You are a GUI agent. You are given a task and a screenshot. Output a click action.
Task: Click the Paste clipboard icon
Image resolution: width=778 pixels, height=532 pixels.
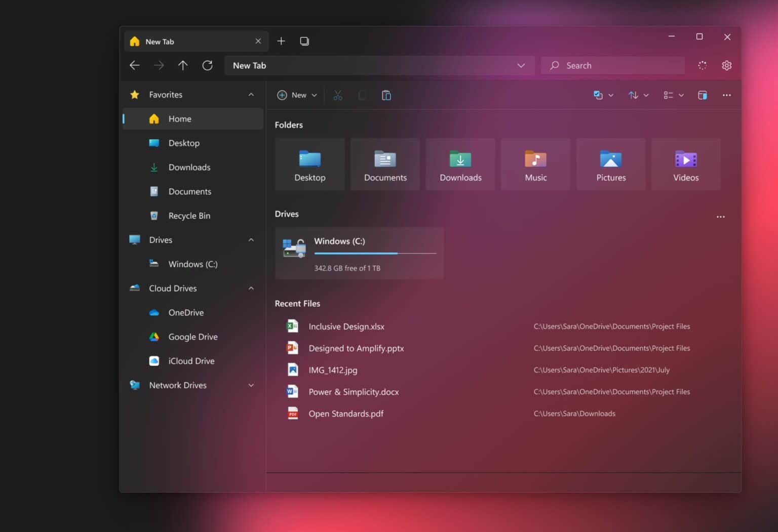click(x=386, y=95)
